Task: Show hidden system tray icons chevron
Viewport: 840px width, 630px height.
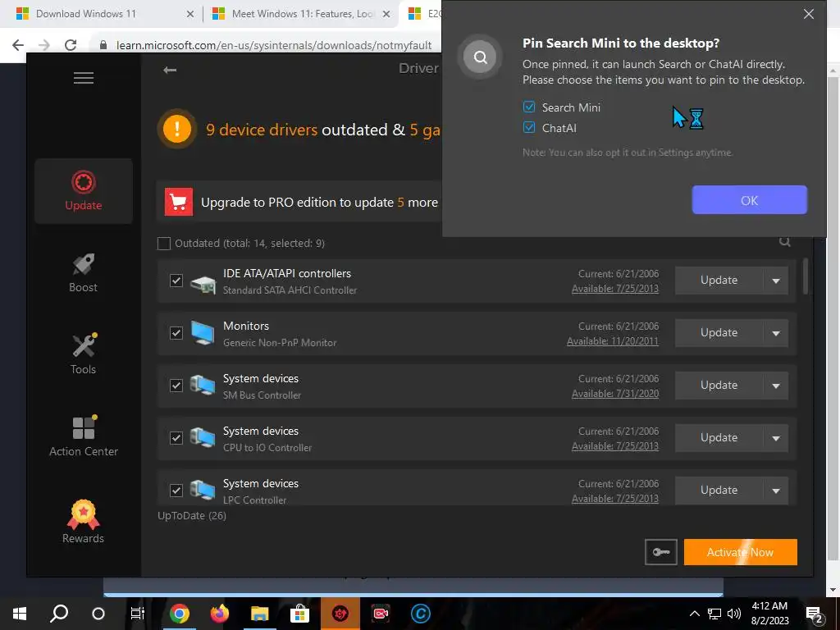Action: (x=694, y=614)
